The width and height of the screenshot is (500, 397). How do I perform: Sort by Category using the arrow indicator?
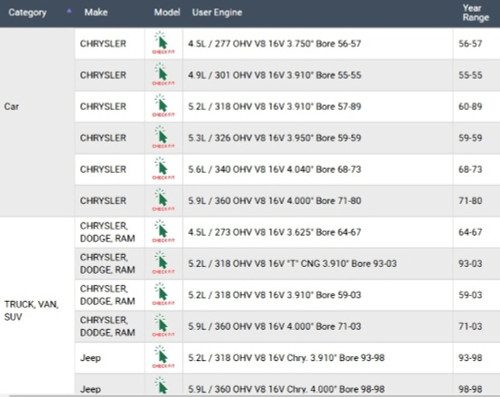point(69,11)
